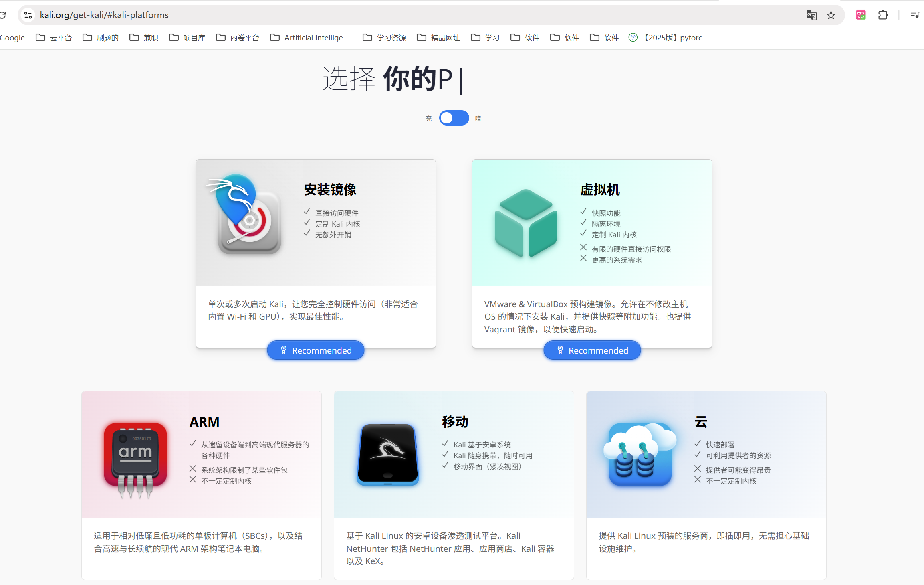Open the Google bookmark

tap(12, 38)
